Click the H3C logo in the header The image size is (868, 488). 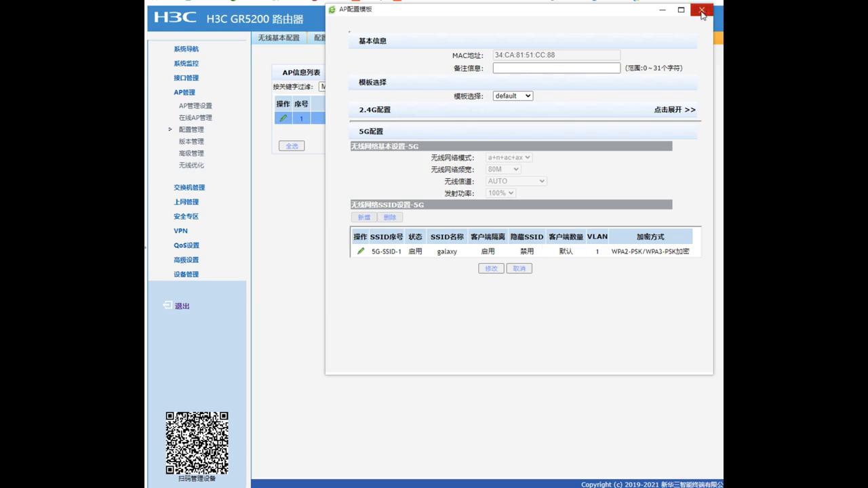[175, 18]
